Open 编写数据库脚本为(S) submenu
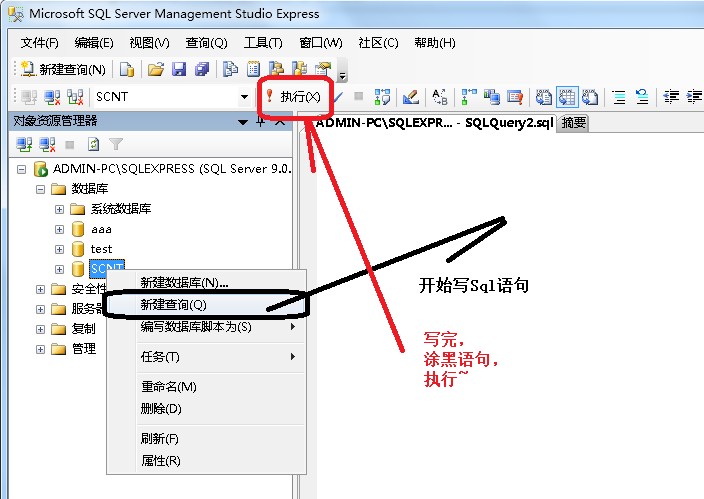The image size is (704, 499). (207, 327)
